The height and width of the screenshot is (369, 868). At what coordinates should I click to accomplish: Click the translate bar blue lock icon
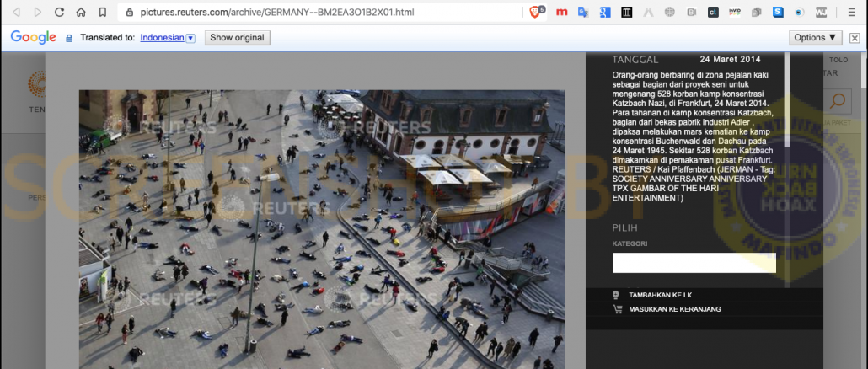click(69, 38)
